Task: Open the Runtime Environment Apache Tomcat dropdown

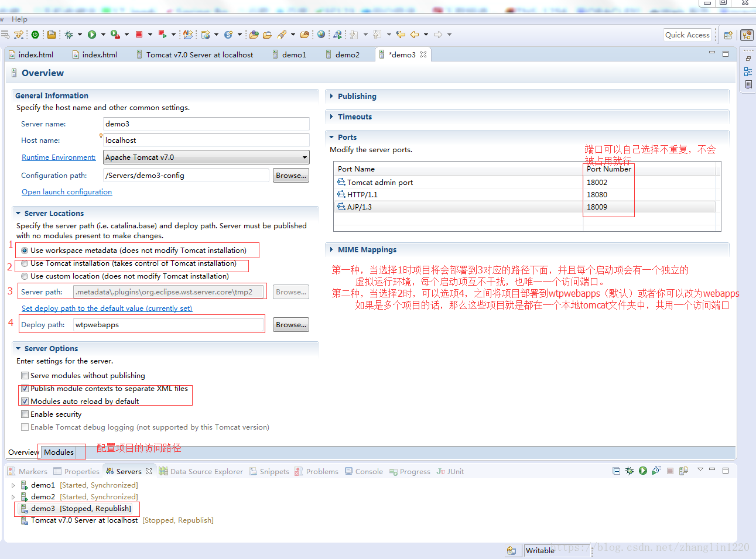Action: pos(206,157)
